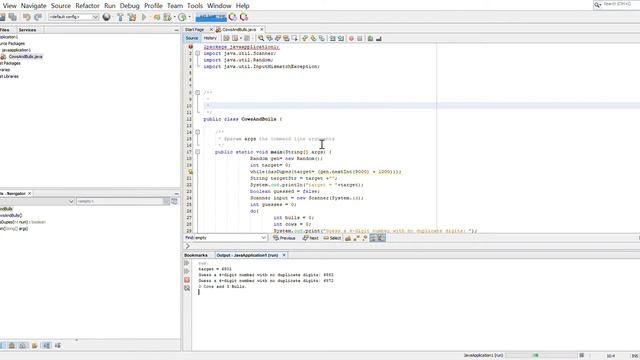Image resolution: width=640 pixels, height=360 pixels.
Task: Open the Team menu
Action: [x=175, y=6]
